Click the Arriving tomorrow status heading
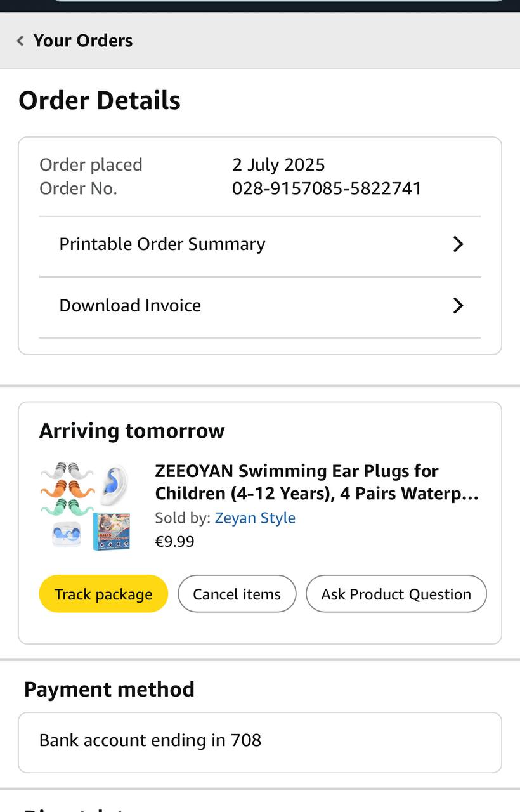The image size is (520, 812). (132, 431)
